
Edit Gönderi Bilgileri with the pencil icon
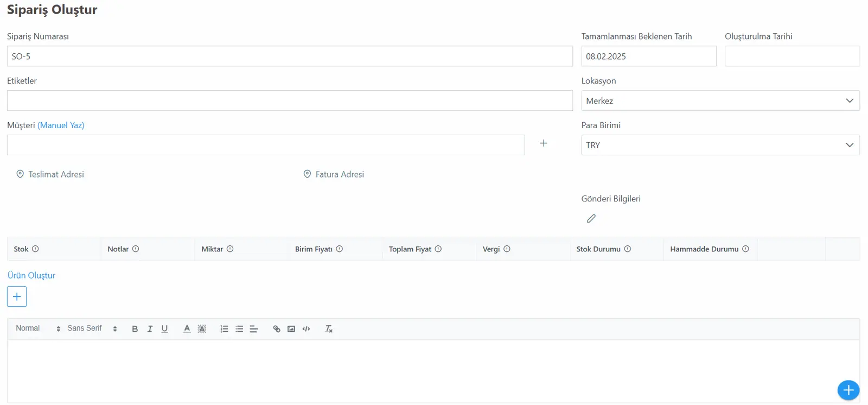(x=591, y=218)
